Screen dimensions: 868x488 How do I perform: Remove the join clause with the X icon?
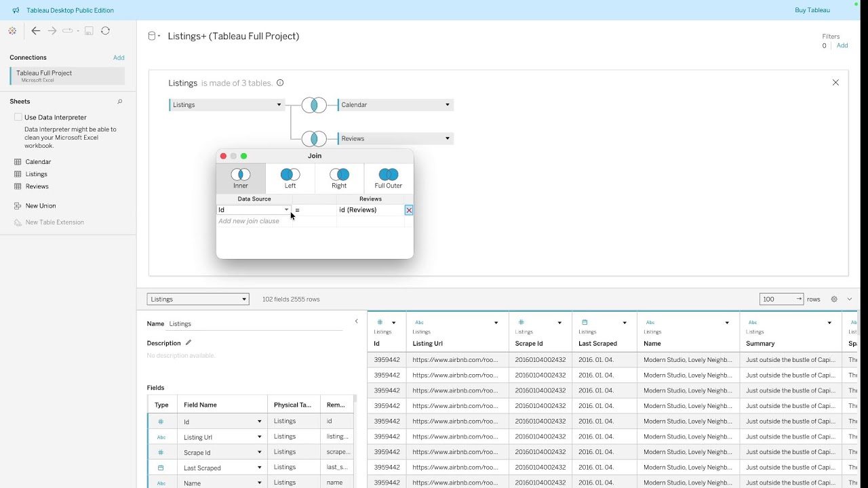point(409,210)
